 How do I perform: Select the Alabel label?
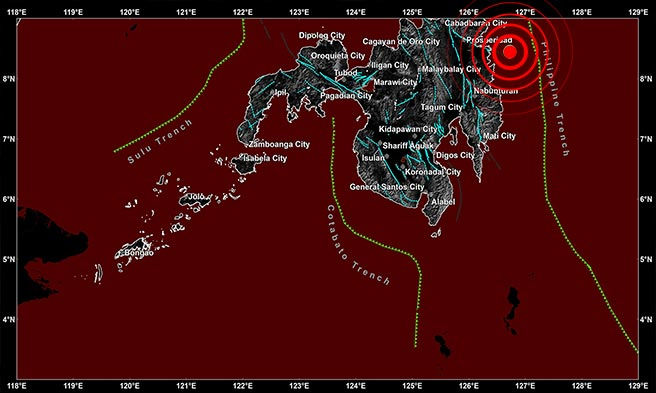click(x=443, y=202)
